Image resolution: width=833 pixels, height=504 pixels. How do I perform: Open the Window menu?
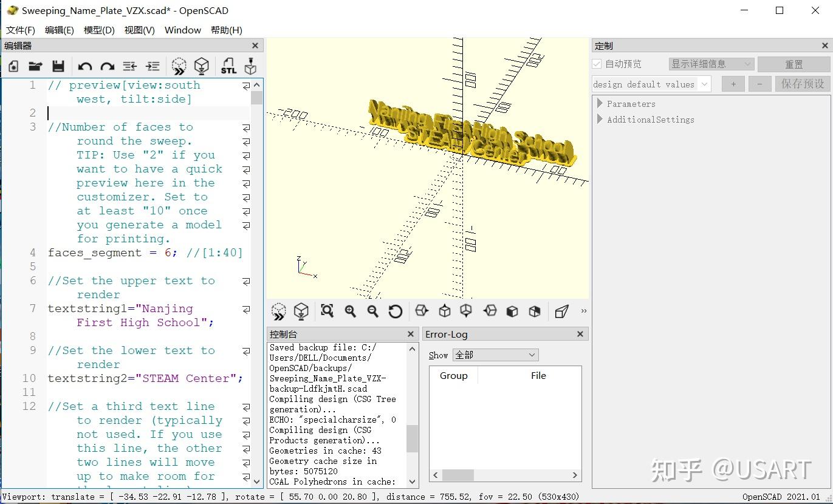point(182,30)
